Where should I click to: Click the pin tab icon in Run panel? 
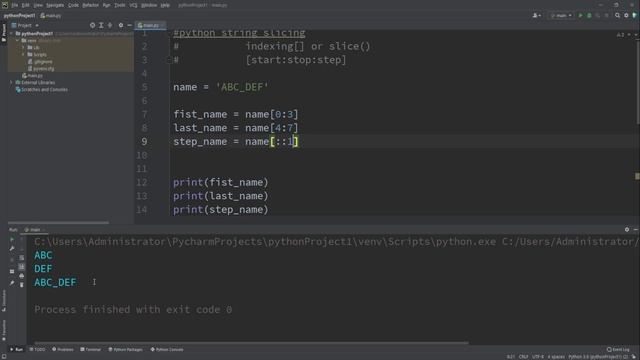(12, 282)
